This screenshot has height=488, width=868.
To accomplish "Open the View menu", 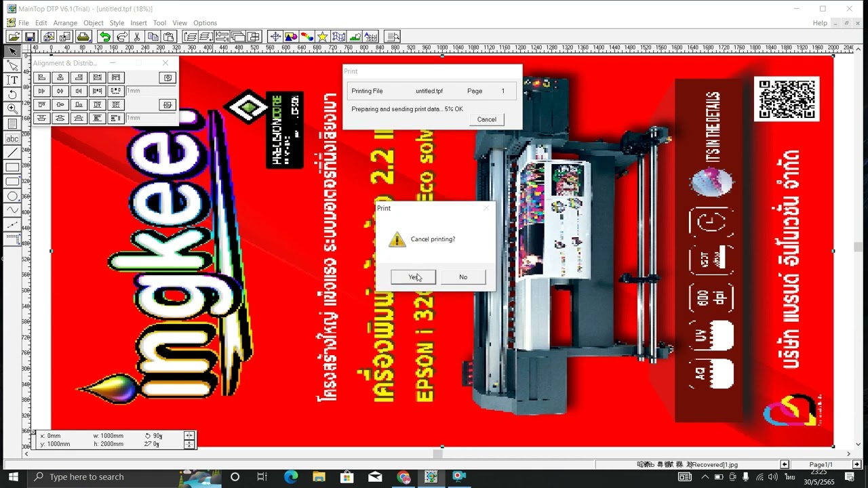I will 180,23.
